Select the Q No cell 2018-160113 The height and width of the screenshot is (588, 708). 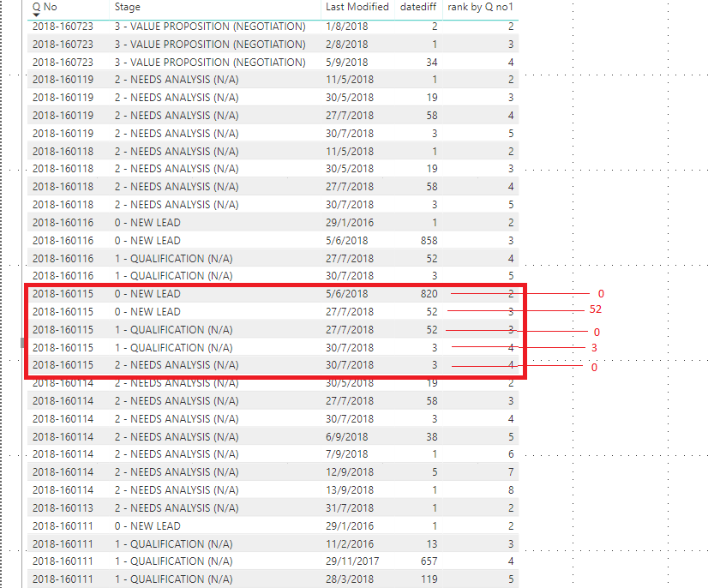[63, 508]
